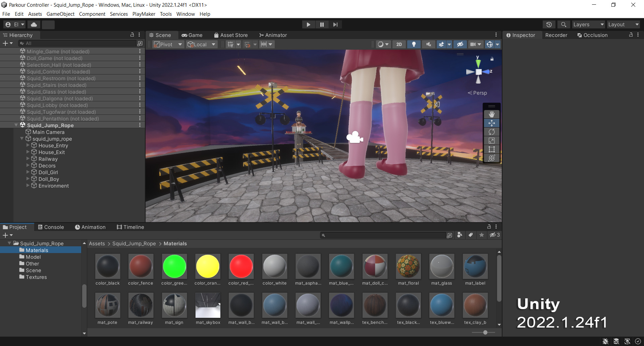This screenshot has height=346, width=644.
Task: Open the Recorder tab
Action: click(556, 35)
